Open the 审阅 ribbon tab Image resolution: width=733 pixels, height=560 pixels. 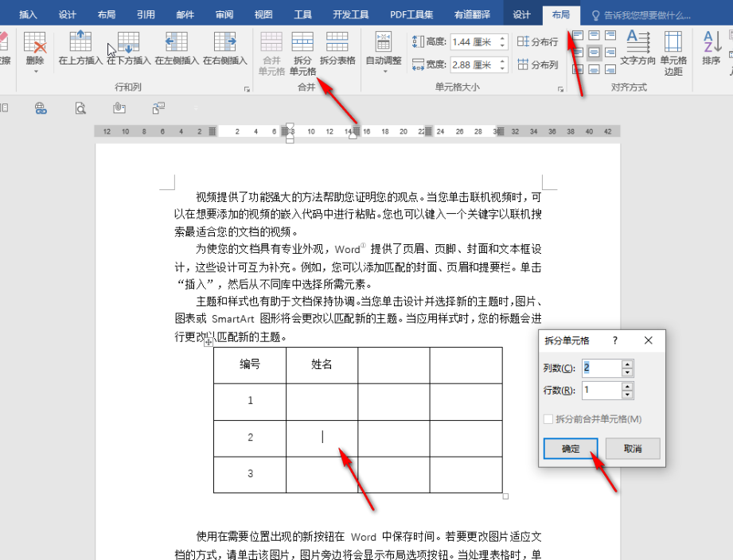(224, 14)
